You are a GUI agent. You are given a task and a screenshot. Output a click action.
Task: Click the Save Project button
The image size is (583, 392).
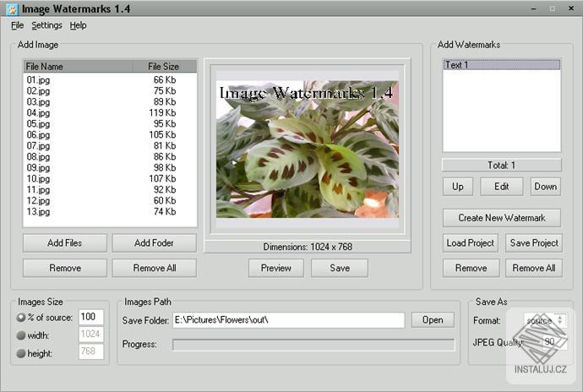[534, 242]
